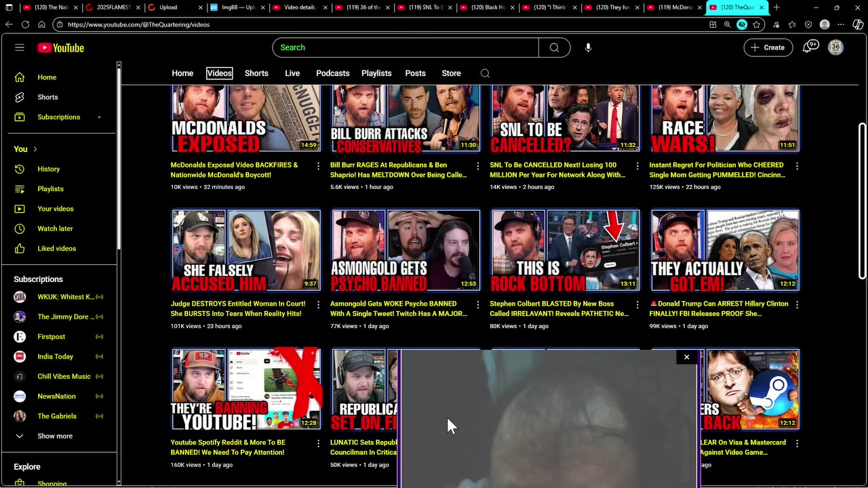This screenshot has height=488, width=868.
Task: Click browser home icon
Action: coord(41,24)
